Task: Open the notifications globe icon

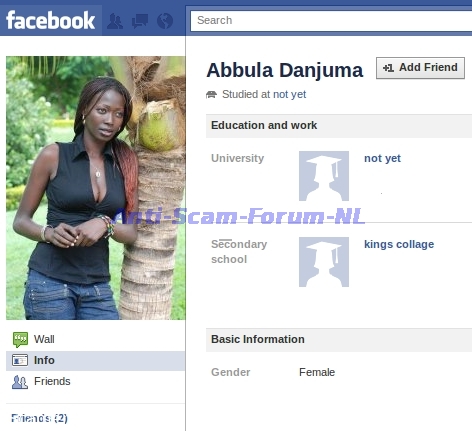Action: [x=165, y=21]
